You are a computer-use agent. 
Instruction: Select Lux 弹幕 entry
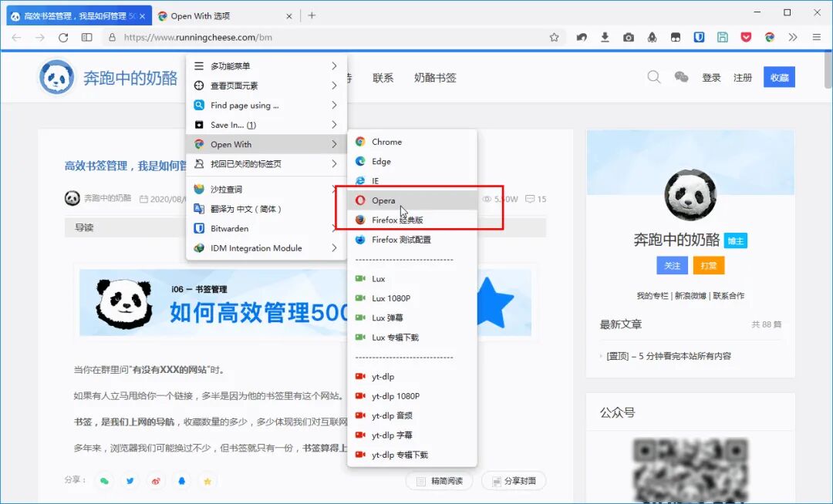pos(412,318)
